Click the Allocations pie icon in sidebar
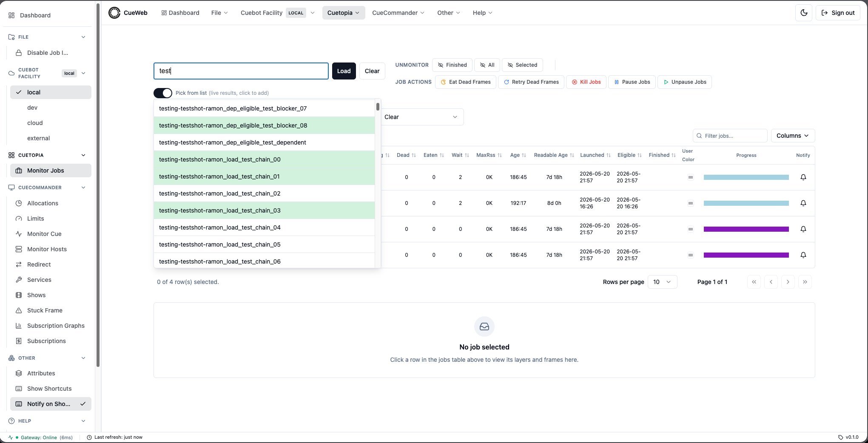The height and width of the screenshot is (443, 868). [x=19, y=203]
